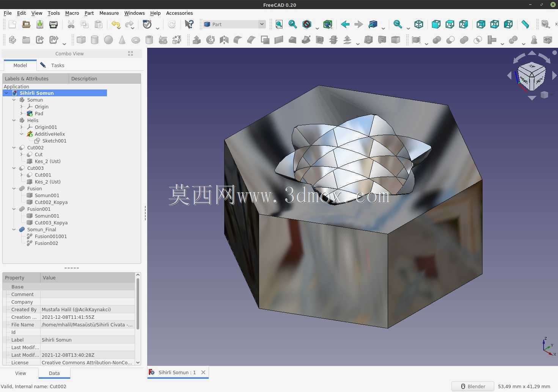This screenshot has width=558, height=392.
Task: Click the Blender navigation style button
Action: (x=473, y=386)
